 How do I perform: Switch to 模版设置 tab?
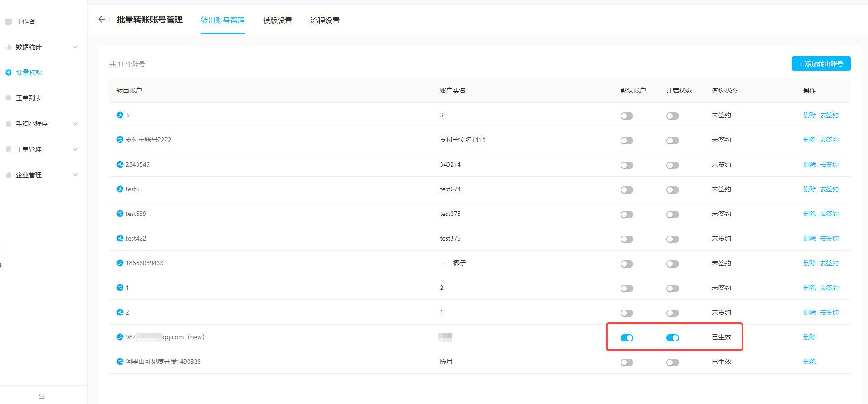tap(278, 20)
